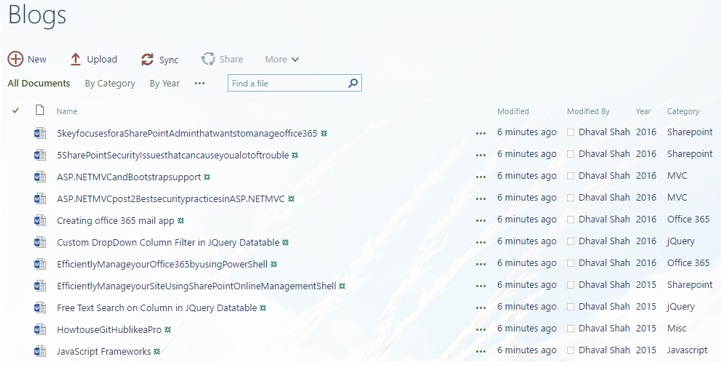This screenshot has width=721, height=366.
Task: Click Word icon for EfficientlyManageyourSiteUsingSharePointOnlineManagementShell
Action: (x=40, y=286)
